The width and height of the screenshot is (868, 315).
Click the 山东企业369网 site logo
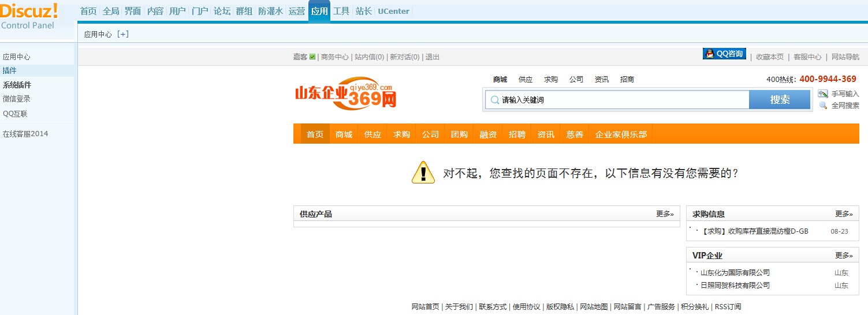click(345, 93)
